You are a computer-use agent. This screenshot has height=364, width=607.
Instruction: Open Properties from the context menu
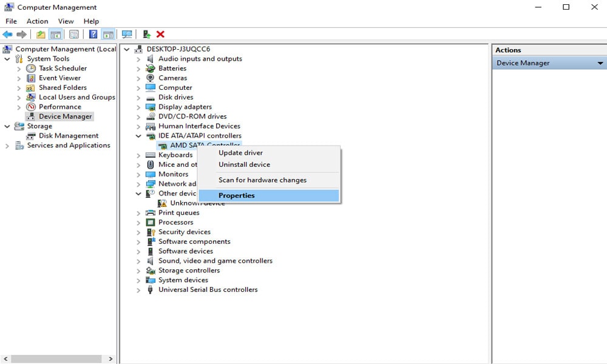[x=269, y=195]
